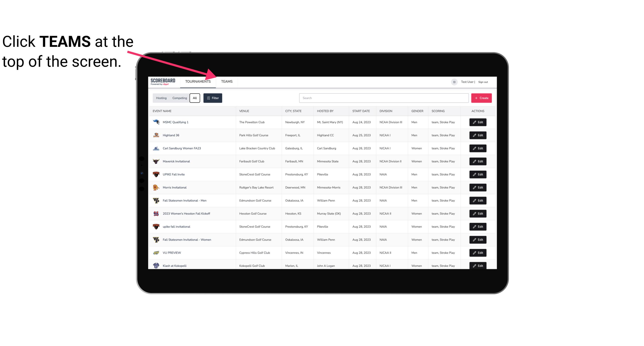This screenshot has width=644, height=346.
Task: Click the TEAMS navigation tab
Action: 226,81
